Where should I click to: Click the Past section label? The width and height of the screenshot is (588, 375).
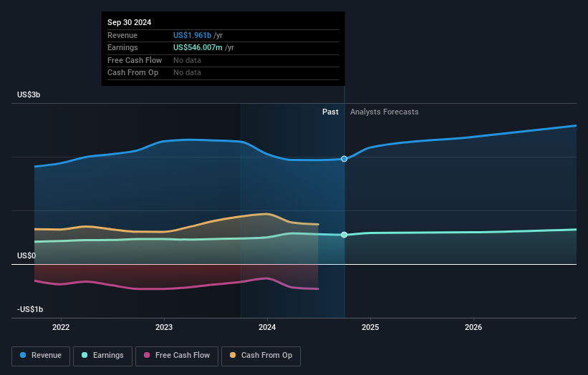(330, 112)
